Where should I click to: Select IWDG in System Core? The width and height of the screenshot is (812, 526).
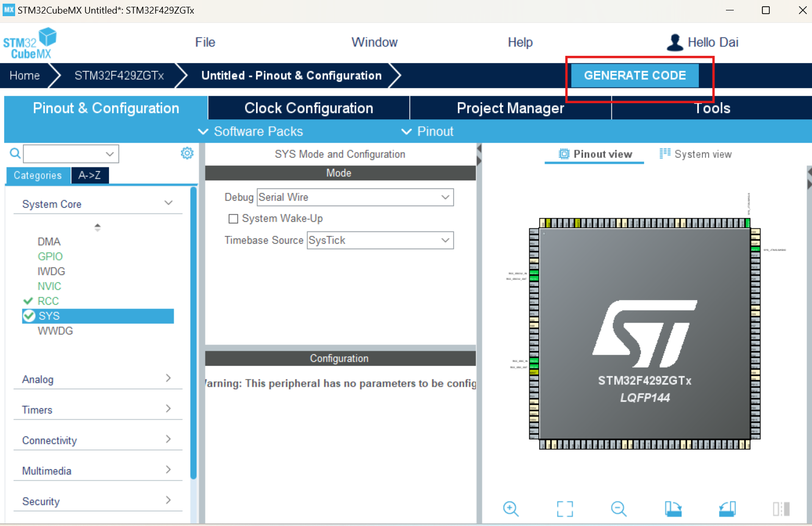51,271
